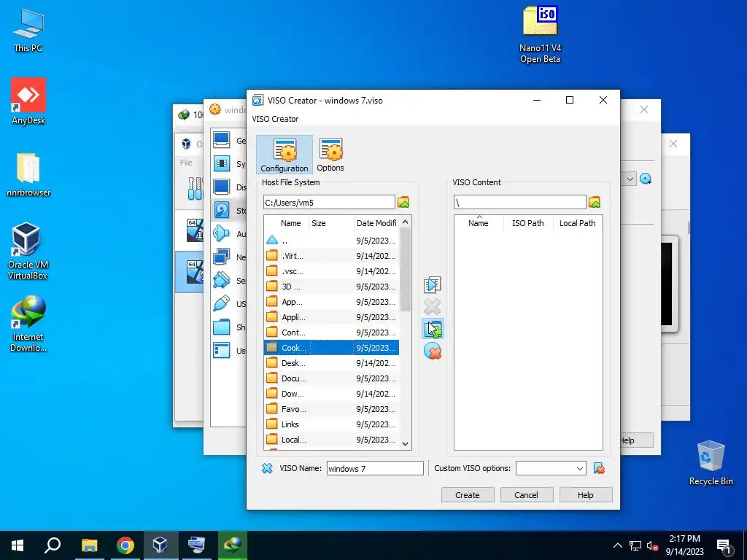Viewport: 747px width, 560px height.
Task: Select Nano11 V4 Open Beta ISO folder
Action: (x=541, y=34)
